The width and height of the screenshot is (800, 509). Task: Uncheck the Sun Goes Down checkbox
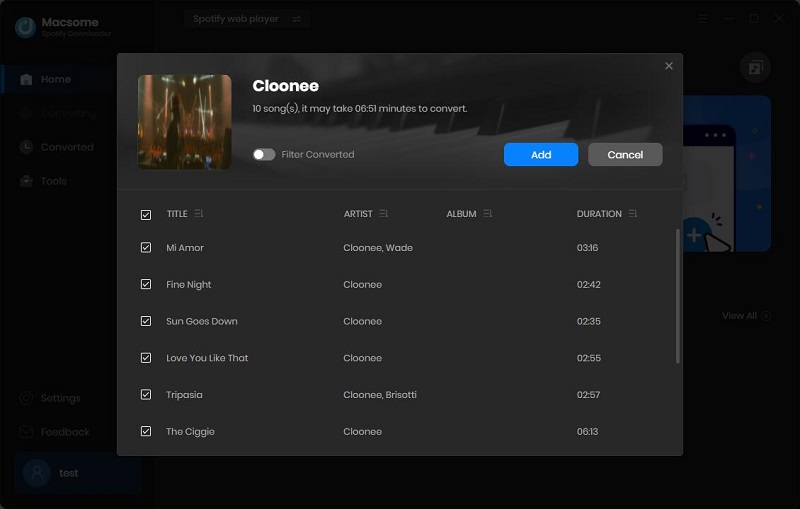146,321
